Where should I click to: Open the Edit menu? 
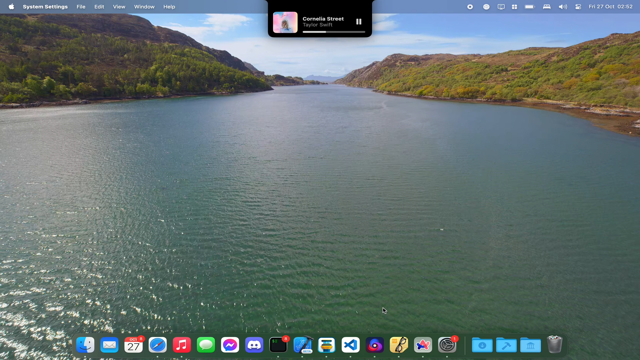point(99,7)
